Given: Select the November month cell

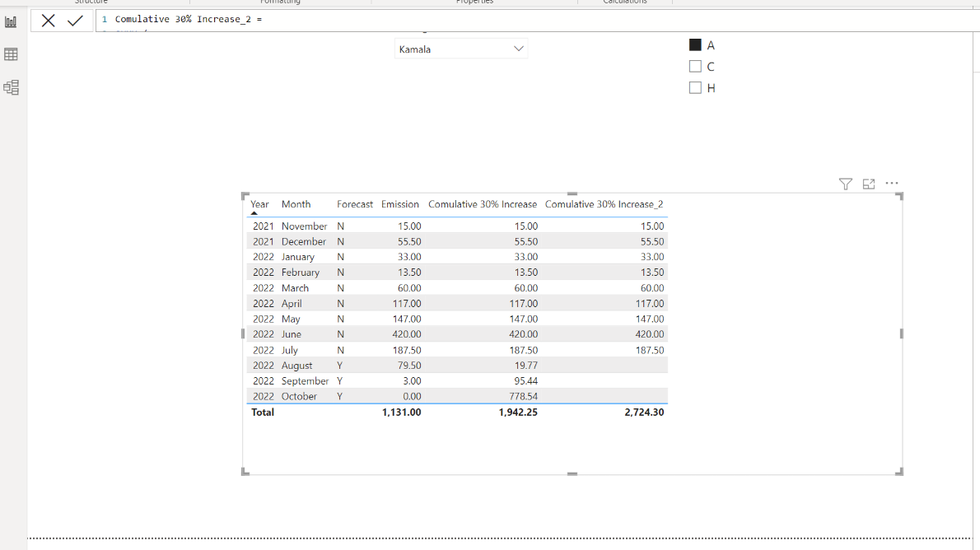Looking at the screenshot, I should (x=305, y=226).
